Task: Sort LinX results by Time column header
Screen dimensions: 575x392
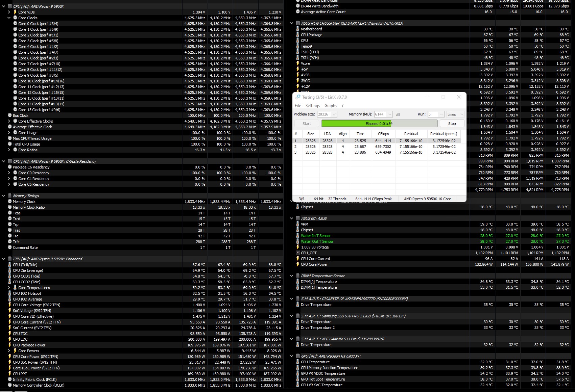Action: (x=360, y=134)
